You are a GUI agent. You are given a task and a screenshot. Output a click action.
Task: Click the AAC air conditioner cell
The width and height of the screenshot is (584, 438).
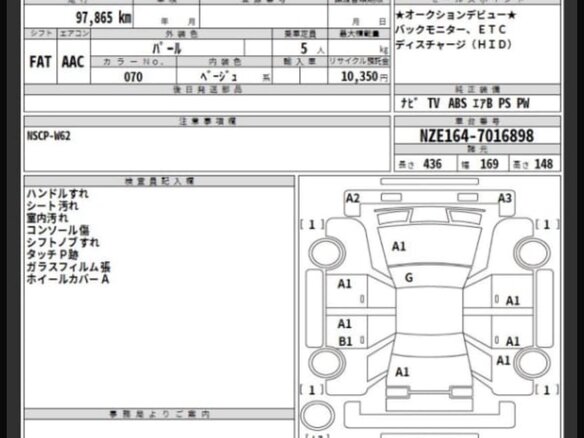point(73,62)
